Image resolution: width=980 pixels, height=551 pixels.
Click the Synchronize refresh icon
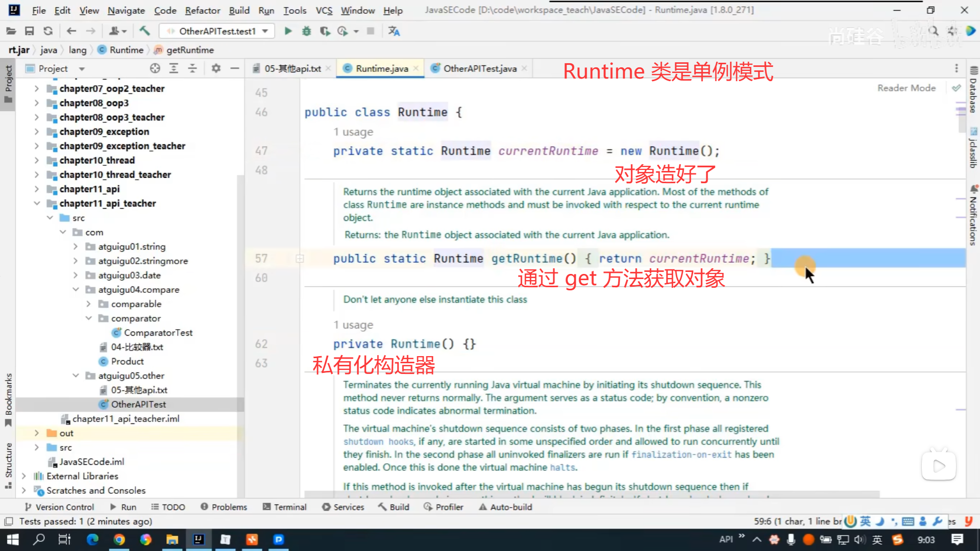coord(48,31)
